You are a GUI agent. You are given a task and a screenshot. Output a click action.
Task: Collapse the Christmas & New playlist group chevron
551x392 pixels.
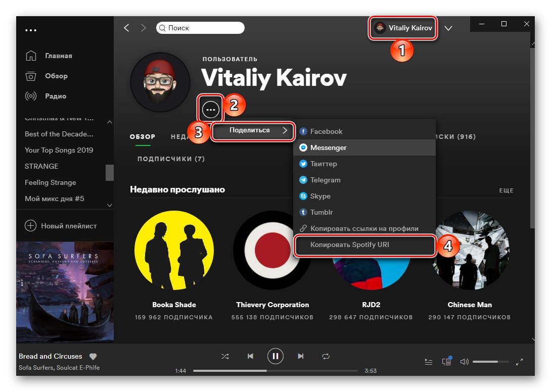109,121
